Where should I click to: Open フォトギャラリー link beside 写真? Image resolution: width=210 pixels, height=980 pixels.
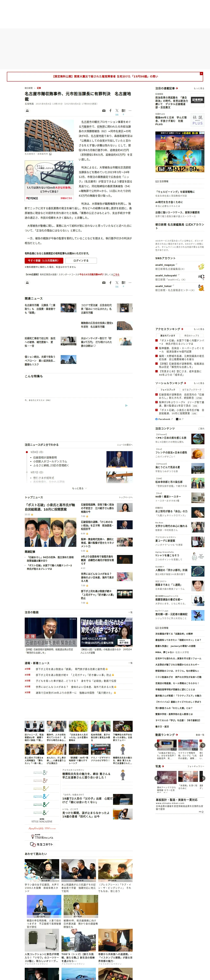196,766
